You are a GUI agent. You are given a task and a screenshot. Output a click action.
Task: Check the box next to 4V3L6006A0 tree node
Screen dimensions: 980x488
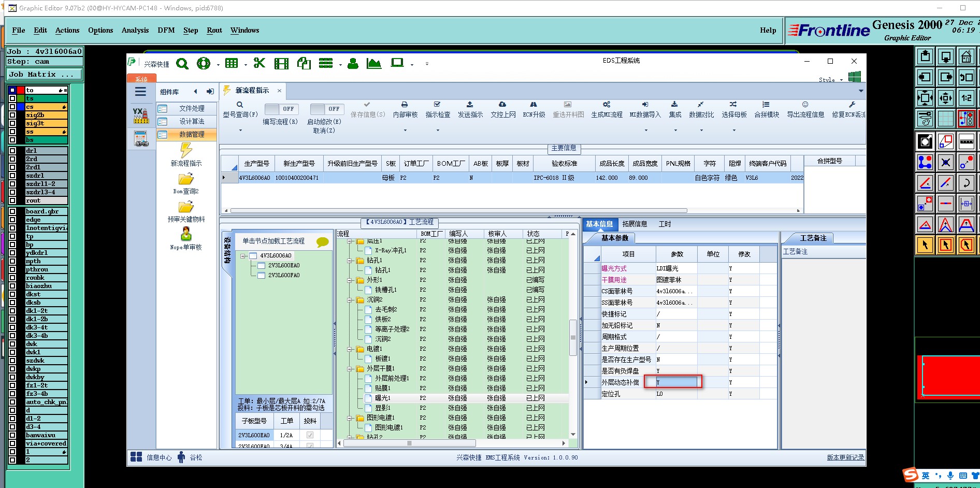[253, 255]
